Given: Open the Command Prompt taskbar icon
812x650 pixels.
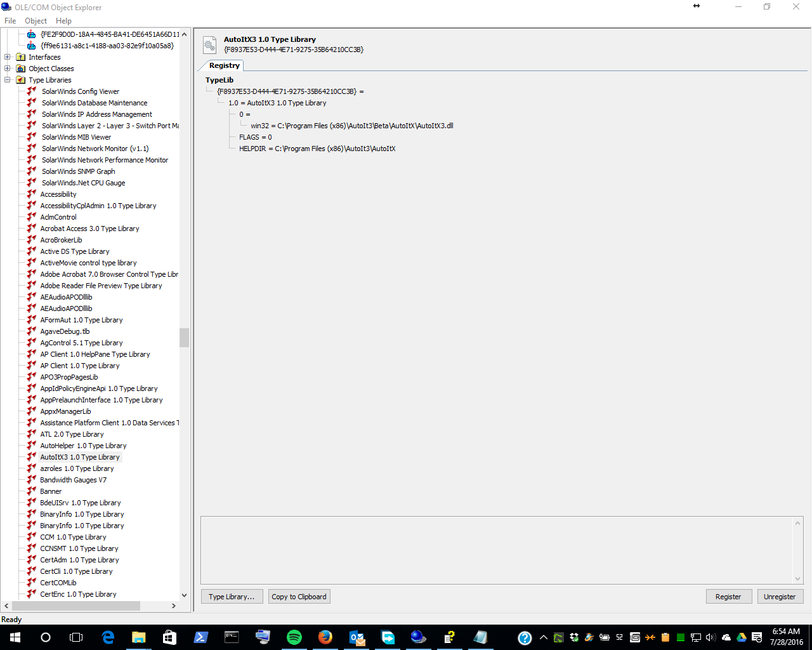Looking at the screenshot, I should click(x=232, y=637).
